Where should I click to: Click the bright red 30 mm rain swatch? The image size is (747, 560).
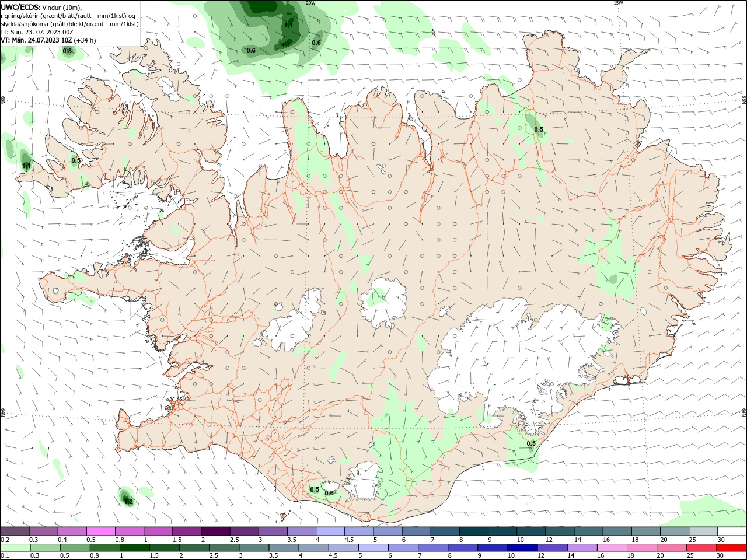coord(731,548)
